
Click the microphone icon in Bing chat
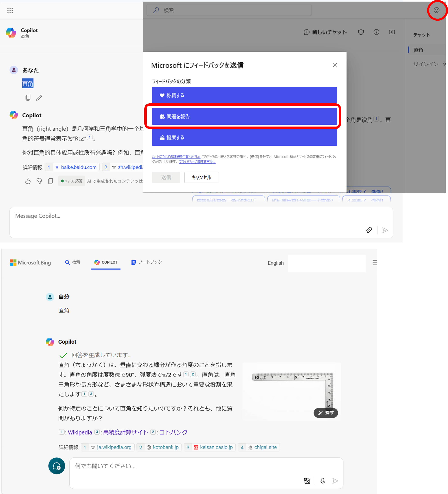(323, 481)
